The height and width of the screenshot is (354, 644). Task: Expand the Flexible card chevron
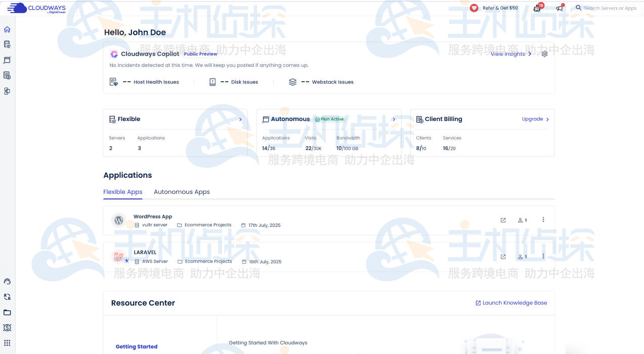[240, 120]
